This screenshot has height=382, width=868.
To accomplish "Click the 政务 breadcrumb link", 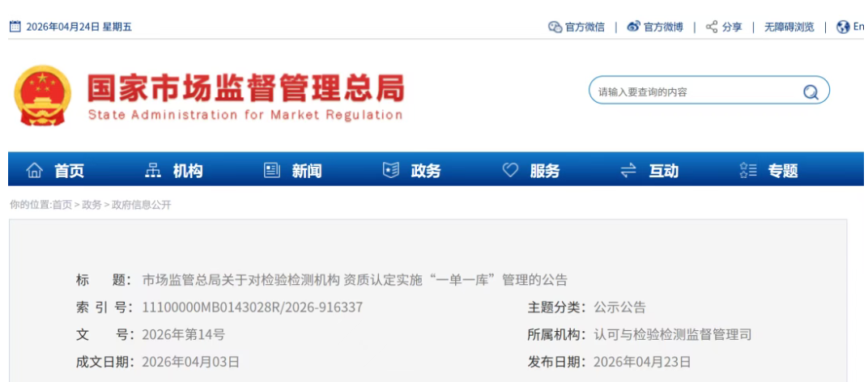I will (91, 205).
